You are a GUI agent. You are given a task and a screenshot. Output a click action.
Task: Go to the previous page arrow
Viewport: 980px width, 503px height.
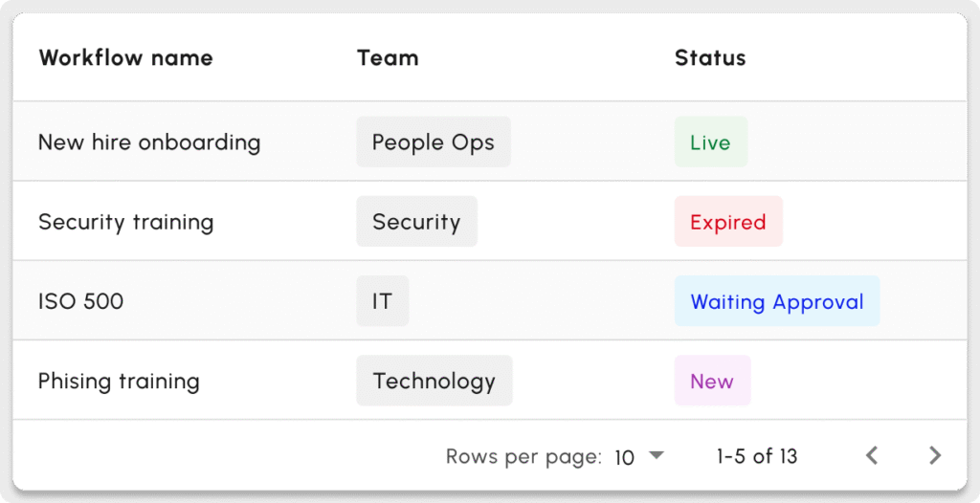point(872,456)
